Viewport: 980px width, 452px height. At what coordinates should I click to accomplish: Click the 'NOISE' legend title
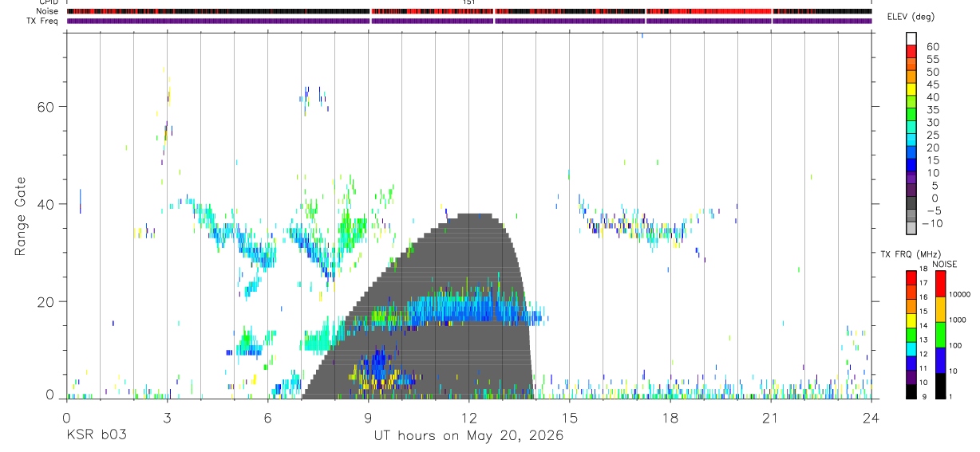(x=944, y=264)
